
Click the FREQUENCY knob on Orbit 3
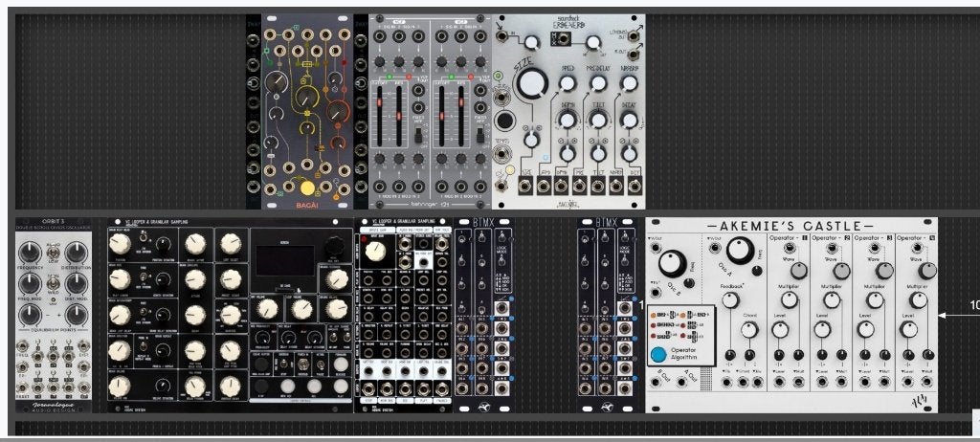click(30, 253)
